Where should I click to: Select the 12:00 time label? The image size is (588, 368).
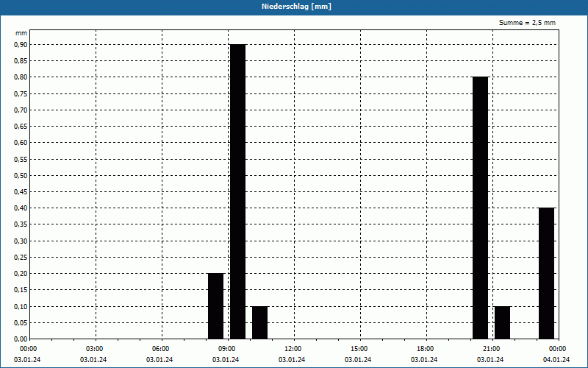[295, 349]
